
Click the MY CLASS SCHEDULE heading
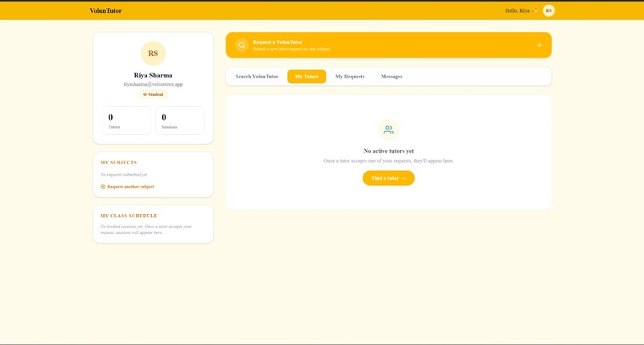[129, 216]
